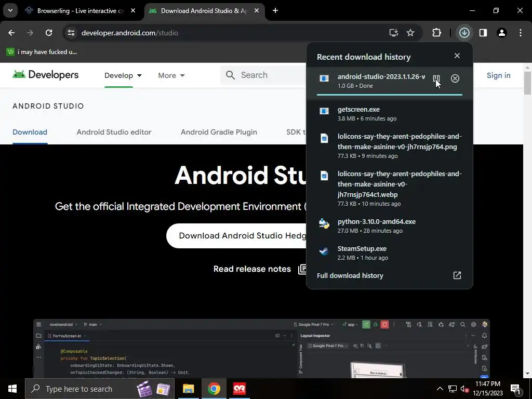Click the Full download history external-link icon
Image resolution: width=532 pixels, height=399 pixels.
(457, 275)
